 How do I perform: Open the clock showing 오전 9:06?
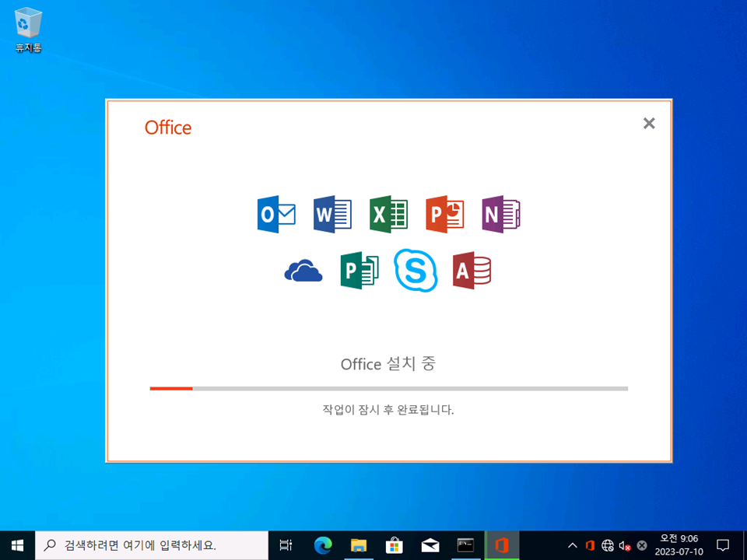click(679, 545)
